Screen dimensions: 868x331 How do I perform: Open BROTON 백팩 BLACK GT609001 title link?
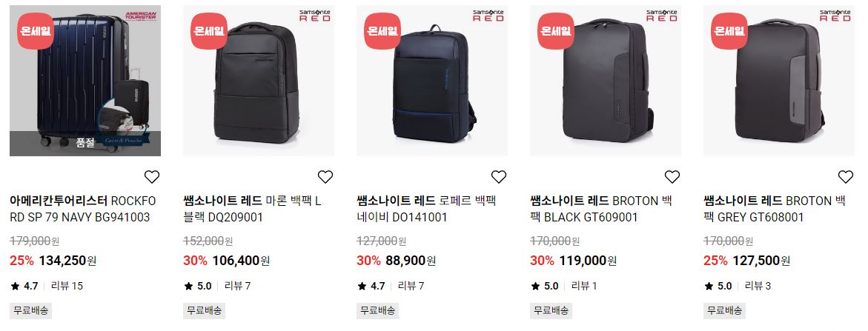point(594,209)
